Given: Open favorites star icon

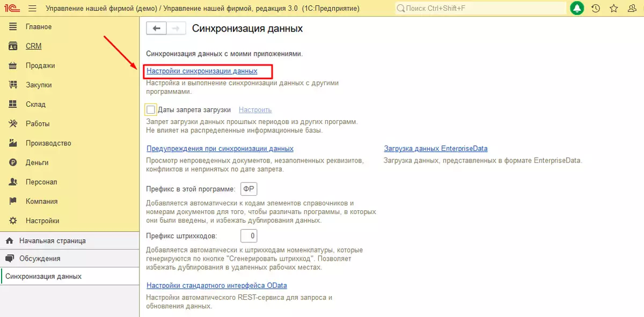Looking at the screenshot, I should (614, 9).
